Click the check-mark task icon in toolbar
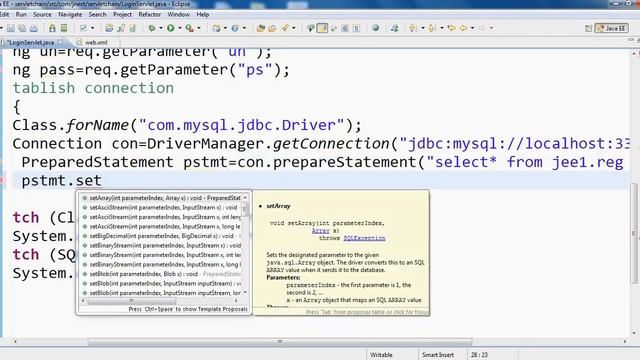The height and width of the screenshot is (360, 640). (83, 28)
